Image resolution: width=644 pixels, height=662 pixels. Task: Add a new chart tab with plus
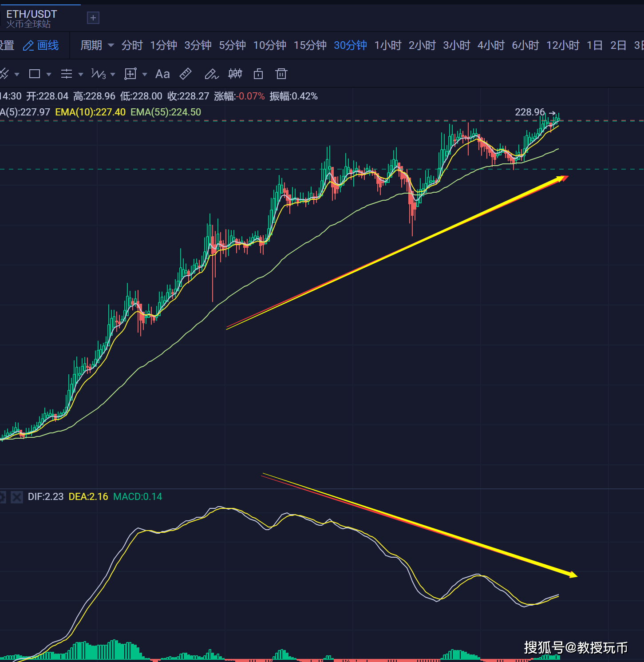(93, 18)
